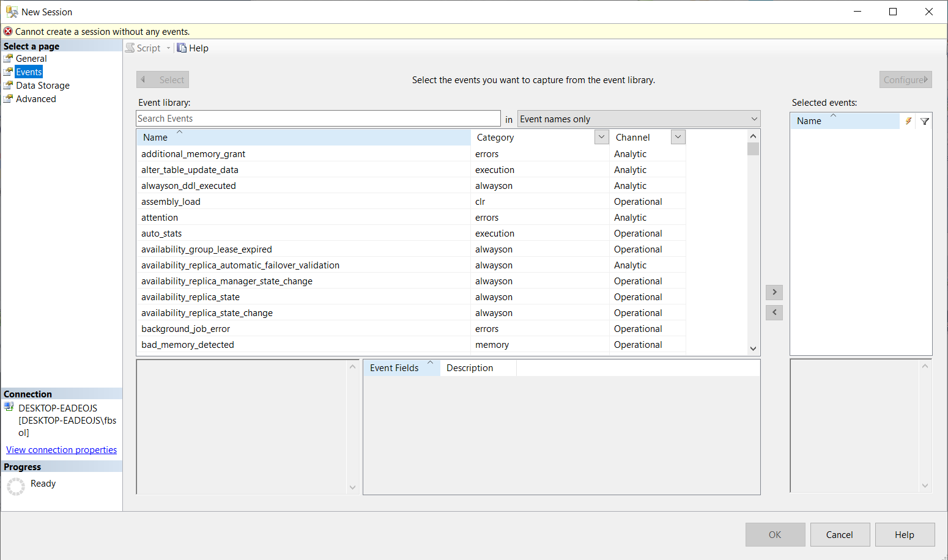Expand the Event names only dropdown
Screen dimensions: 948x560
754,119
